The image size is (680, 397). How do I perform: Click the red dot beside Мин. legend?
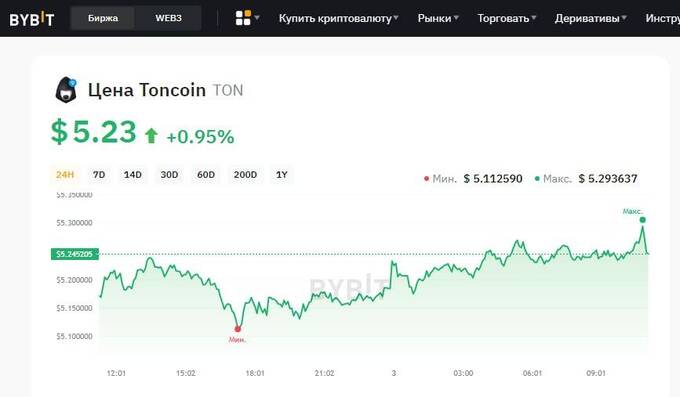click(x=426, y=179)
